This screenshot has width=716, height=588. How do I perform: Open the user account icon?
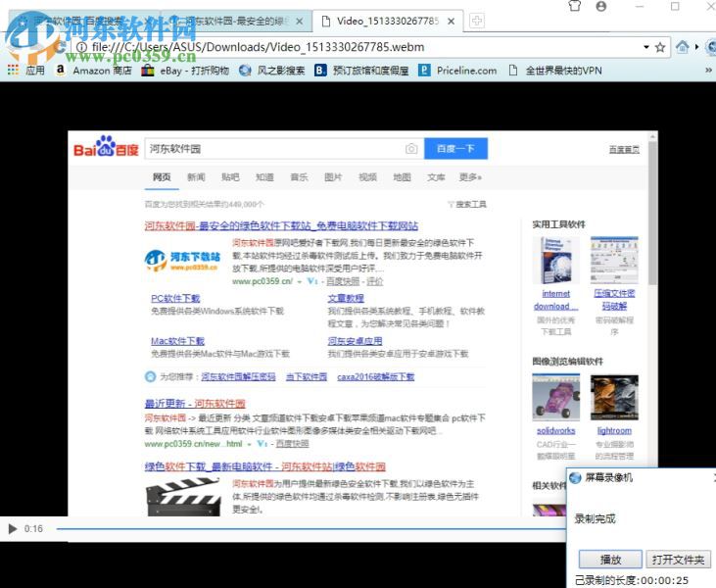pos(601,7)
